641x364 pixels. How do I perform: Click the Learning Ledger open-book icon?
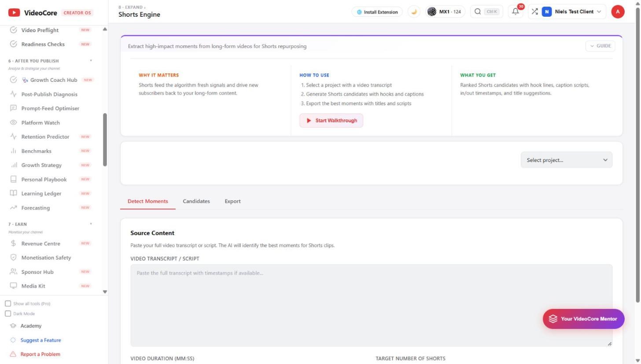13,193
